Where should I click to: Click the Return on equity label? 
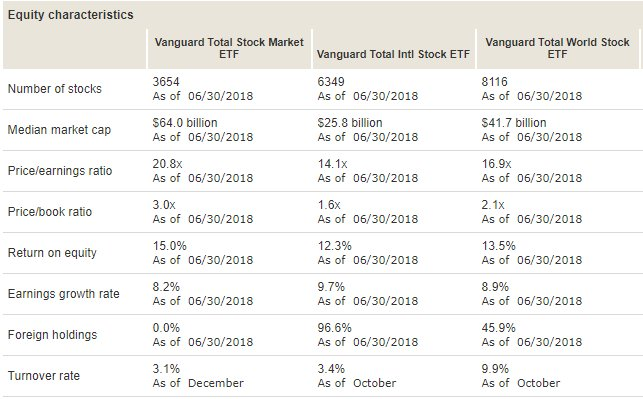[52, 253]
